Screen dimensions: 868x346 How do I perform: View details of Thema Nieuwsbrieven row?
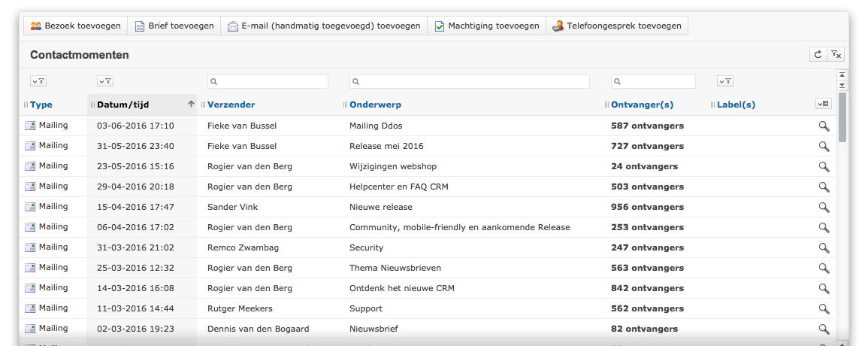point(824,269)
